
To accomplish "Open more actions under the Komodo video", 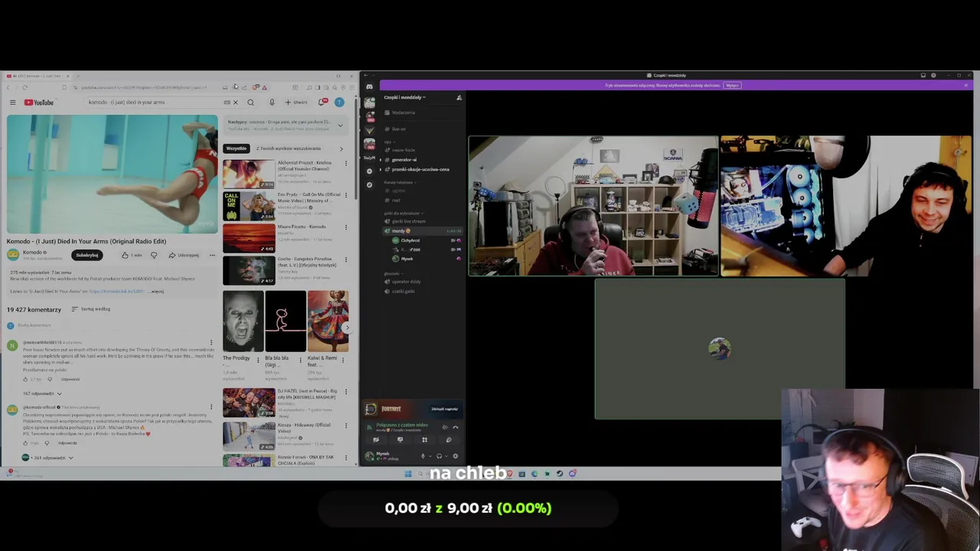I will pyautogui.click(x=212, y=255).
